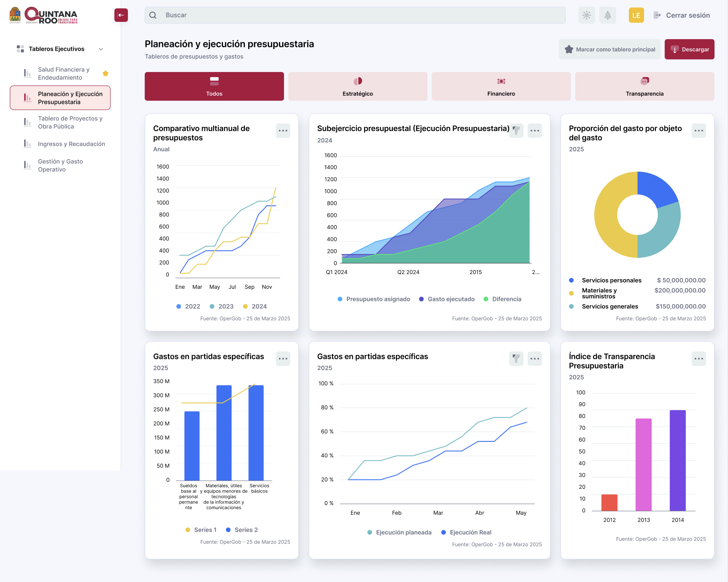The image size is (728, 582).
Task: Toggle the 2023 series legend dot
Action: tap(212, 307)
